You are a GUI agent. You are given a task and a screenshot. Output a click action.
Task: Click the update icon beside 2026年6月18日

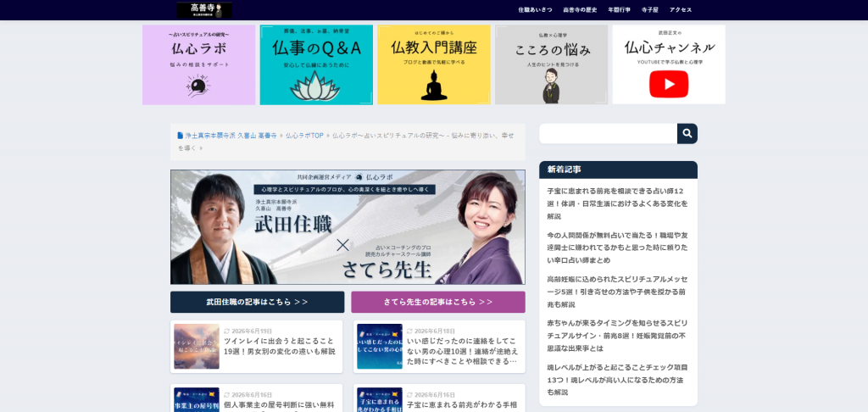coord(409,331)
